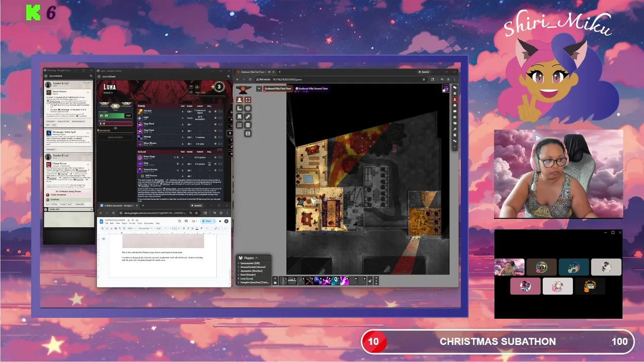
Task: Open the Docs Format menu
Action: [132, 223]
